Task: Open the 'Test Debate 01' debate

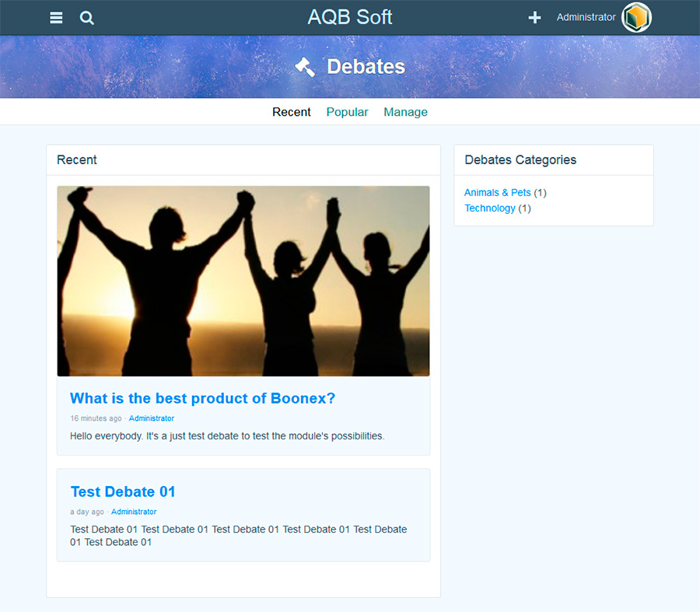Action: [123, 491]
